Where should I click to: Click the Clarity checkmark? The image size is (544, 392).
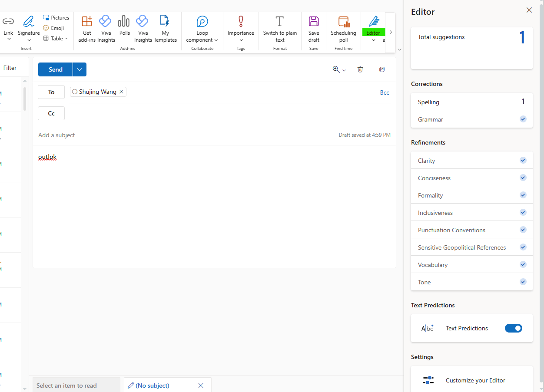coord(523,160)
